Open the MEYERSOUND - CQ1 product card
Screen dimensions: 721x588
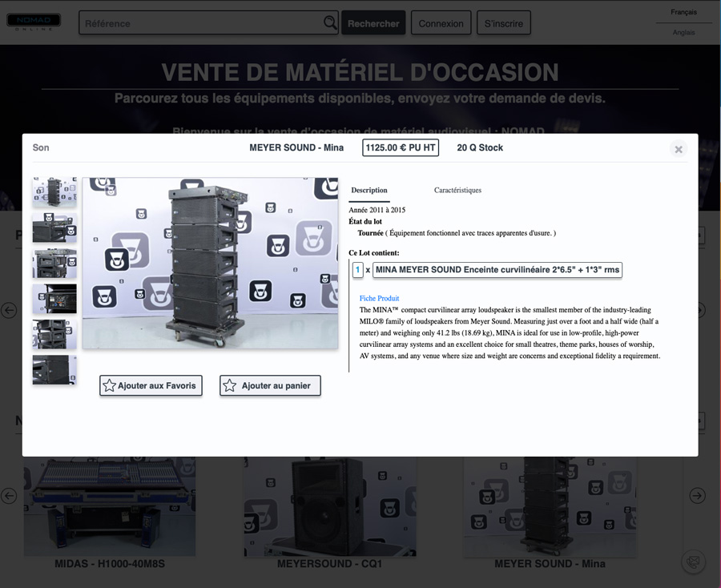(x=330, y=513)
